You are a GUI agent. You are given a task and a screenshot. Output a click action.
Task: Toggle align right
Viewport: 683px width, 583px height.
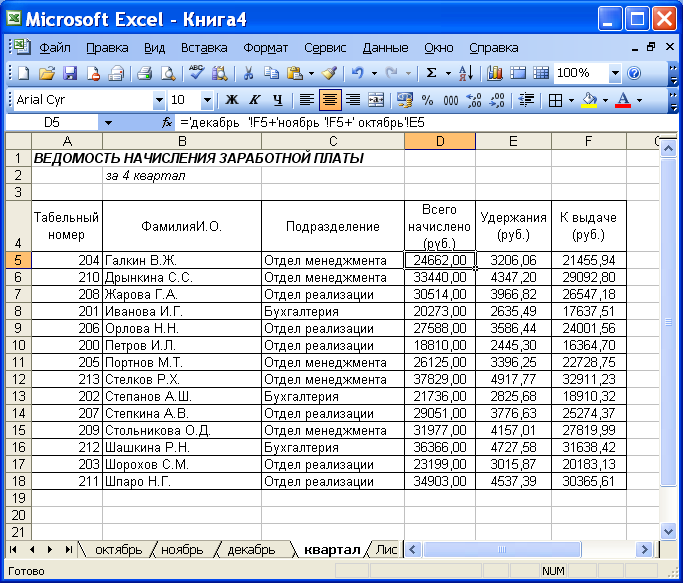coord(353,101)
